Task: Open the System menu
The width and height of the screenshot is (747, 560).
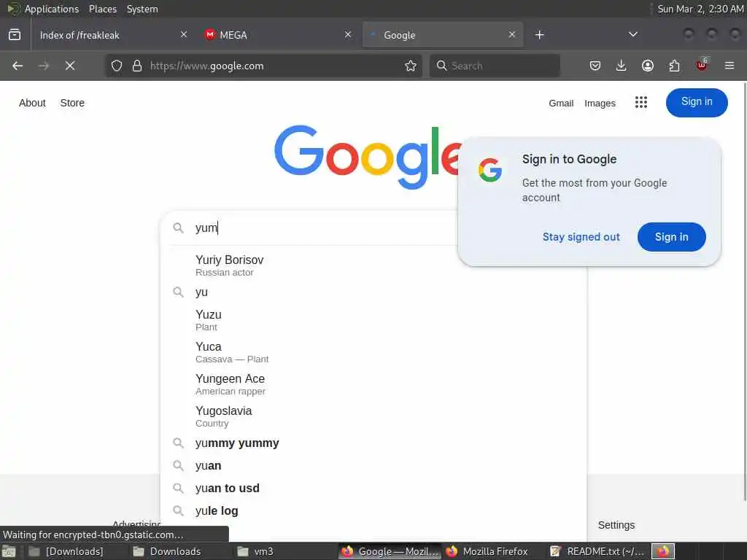Action: pos(142,9)
